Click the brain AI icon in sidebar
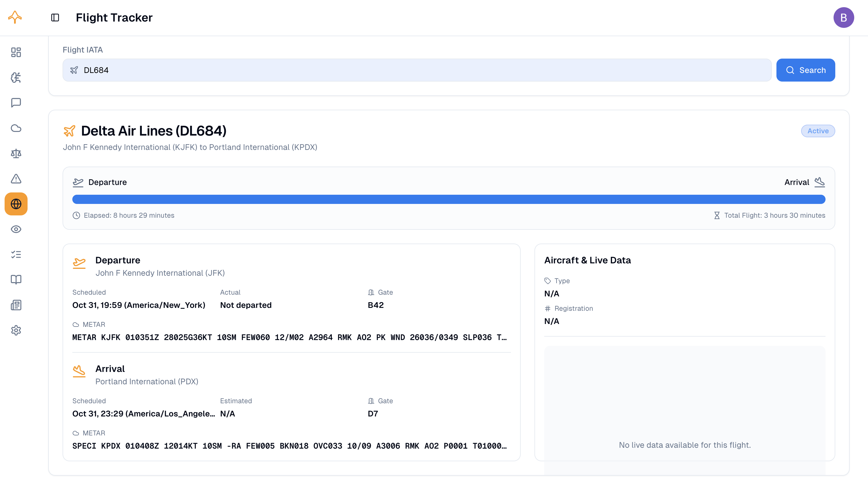This screenshot has height=494, width=868. click(x=16, y=77)
